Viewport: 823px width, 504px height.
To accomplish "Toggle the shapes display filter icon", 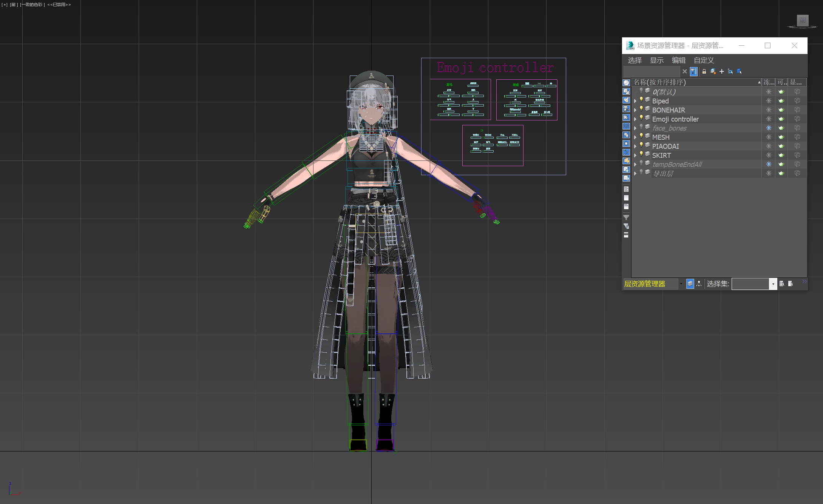I will pos(626,91).
